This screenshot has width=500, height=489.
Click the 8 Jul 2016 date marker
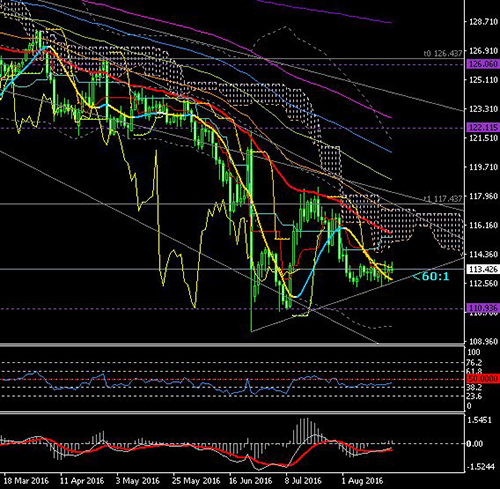(302, 481)
